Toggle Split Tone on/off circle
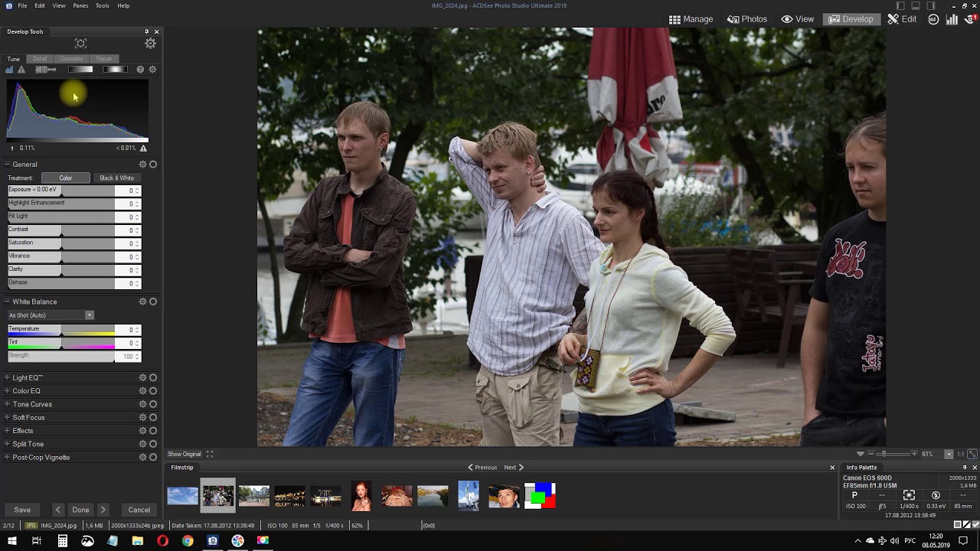The width and height of the screenshot is (980, 551). (x=153, y=444)
